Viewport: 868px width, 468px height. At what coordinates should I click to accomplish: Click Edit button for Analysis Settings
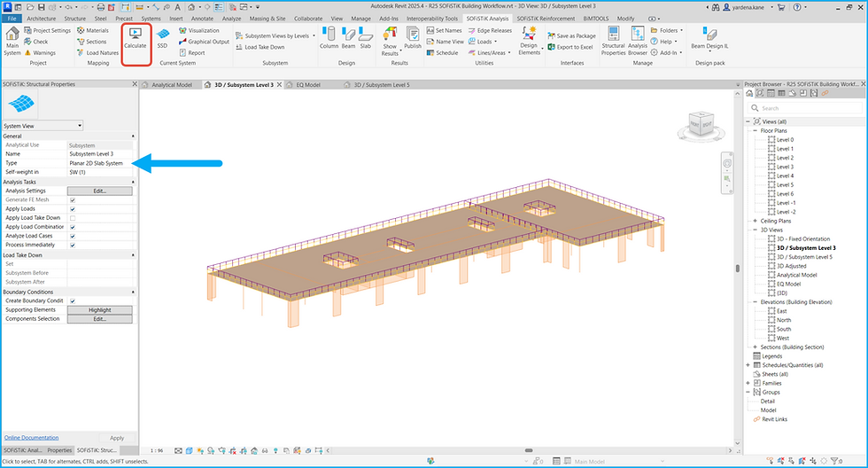point(99,191)
